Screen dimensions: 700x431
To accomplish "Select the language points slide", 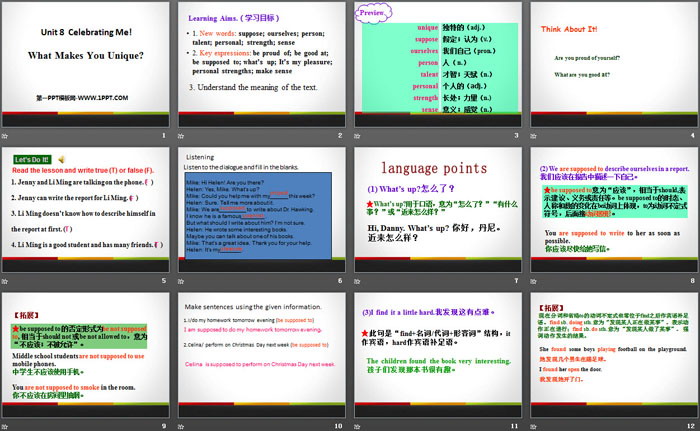I will (x=436, y=213).
